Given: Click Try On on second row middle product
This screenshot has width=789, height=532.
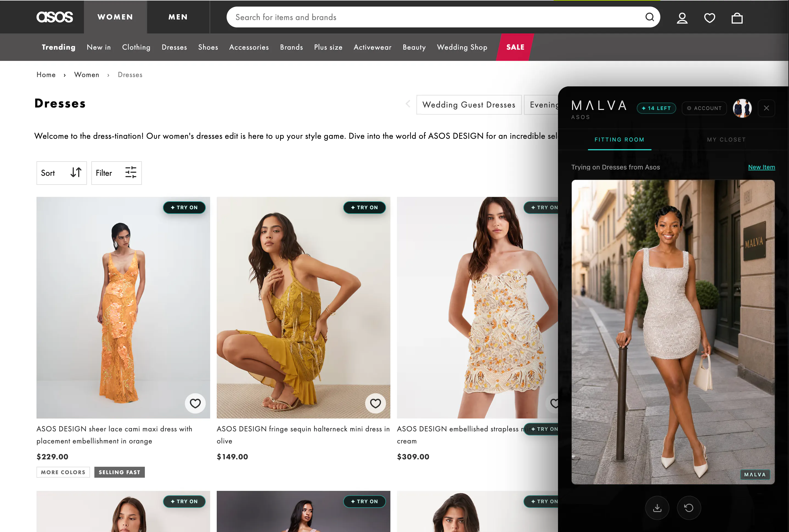Looking at the screenshot, I should (x=365, y=502).
